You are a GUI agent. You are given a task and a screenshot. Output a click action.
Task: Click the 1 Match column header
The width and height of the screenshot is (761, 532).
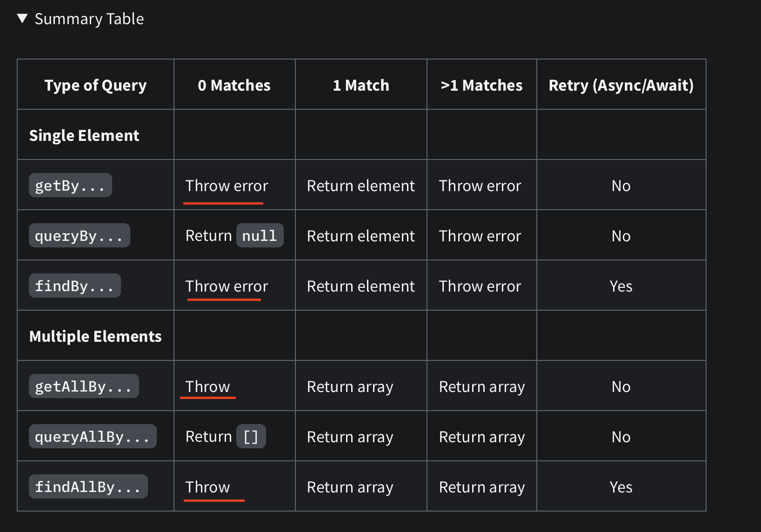361,85
